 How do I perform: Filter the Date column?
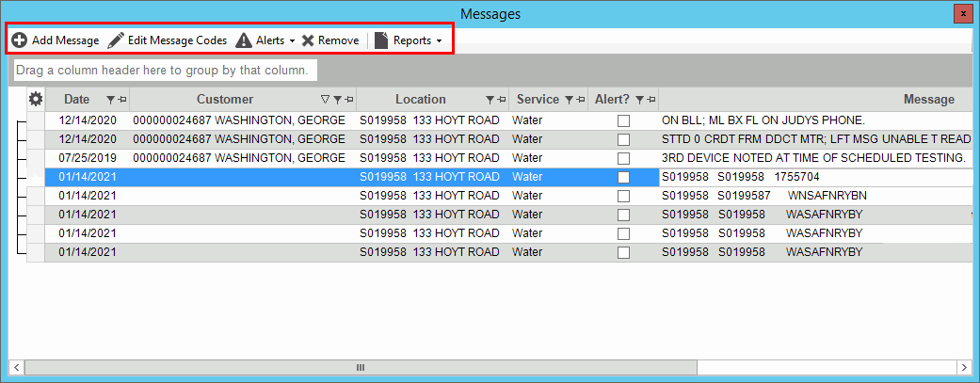110,100
